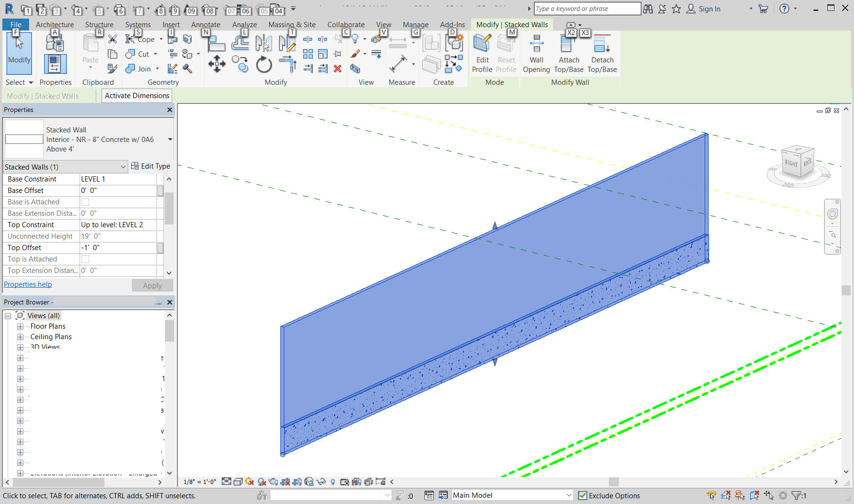Open the Main Model dropdown
854x504 pixels.
(568, 495)
